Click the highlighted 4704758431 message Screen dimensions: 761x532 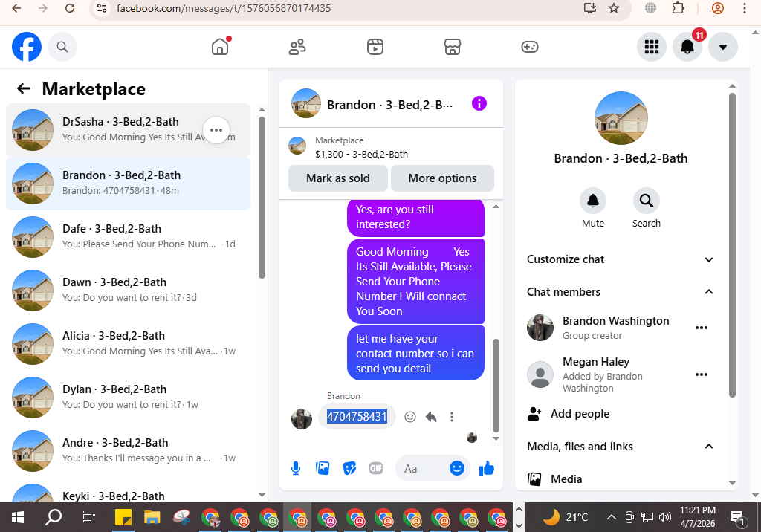[357, 417]
